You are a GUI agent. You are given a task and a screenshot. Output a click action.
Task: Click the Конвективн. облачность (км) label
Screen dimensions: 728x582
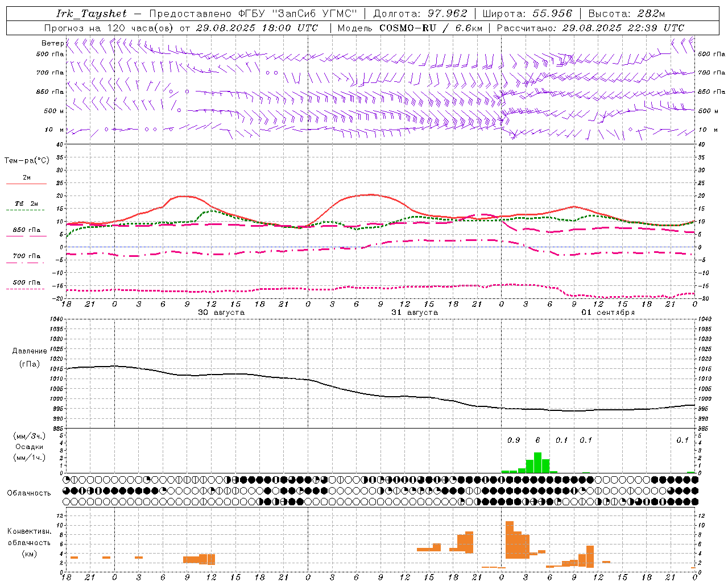pos(29,542)
